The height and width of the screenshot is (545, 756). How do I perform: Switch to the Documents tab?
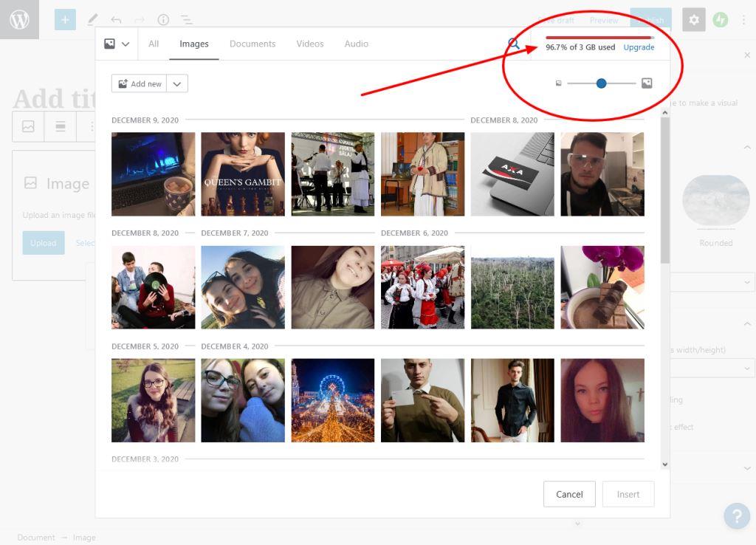(252, 44)
